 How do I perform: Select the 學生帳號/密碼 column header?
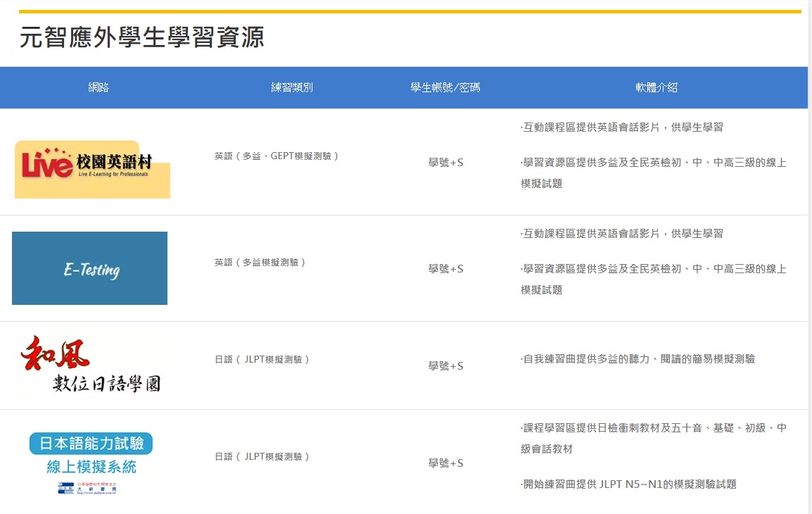445,88
